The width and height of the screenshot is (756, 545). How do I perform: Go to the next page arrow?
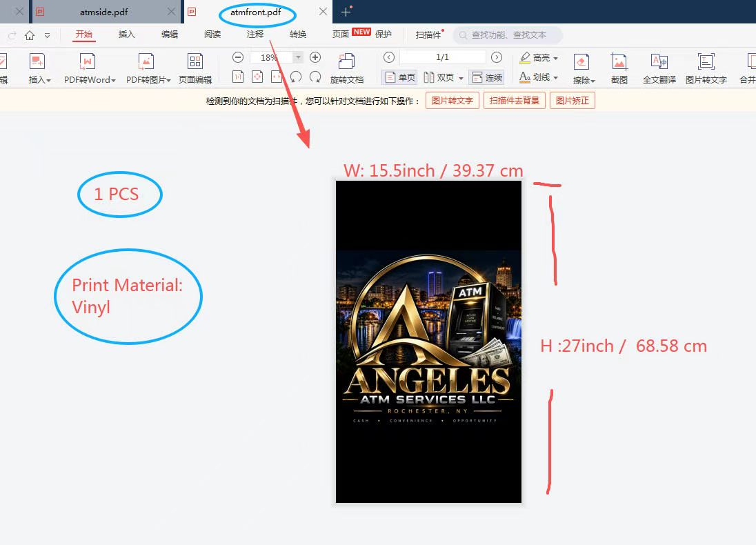pyautogui.click(x=497, y=57)
